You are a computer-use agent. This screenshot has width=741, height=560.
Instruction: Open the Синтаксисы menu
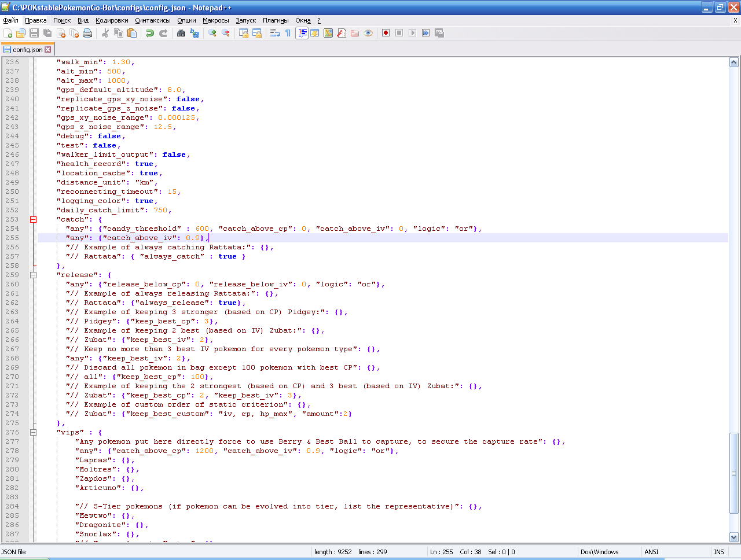click(x=153, y=20)
